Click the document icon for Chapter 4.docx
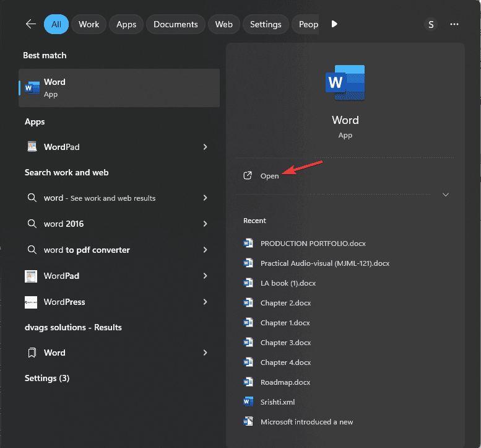Viewport: 481px width, 448px height. click(248, 362)
